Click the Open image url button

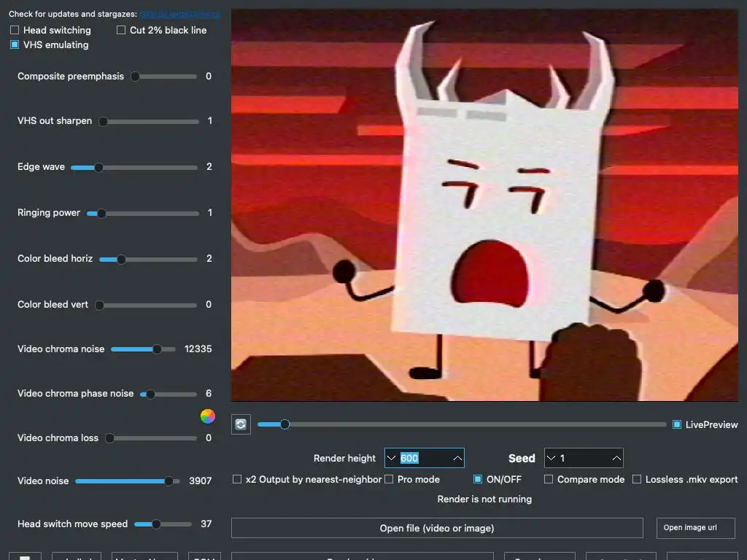(695, 528)
